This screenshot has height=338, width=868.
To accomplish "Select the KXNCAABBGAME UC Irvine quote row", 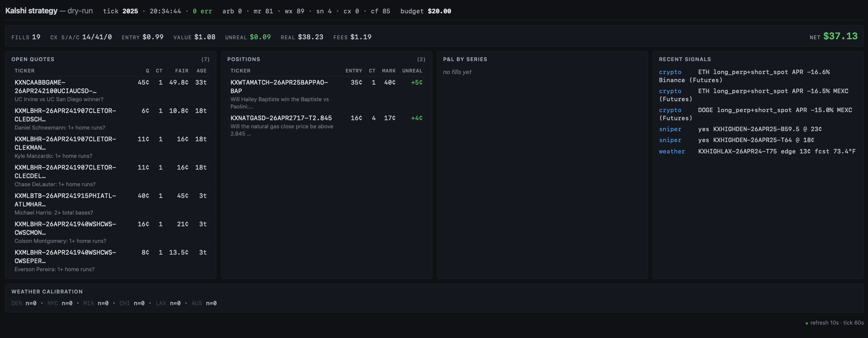I will tap(111, 91).
